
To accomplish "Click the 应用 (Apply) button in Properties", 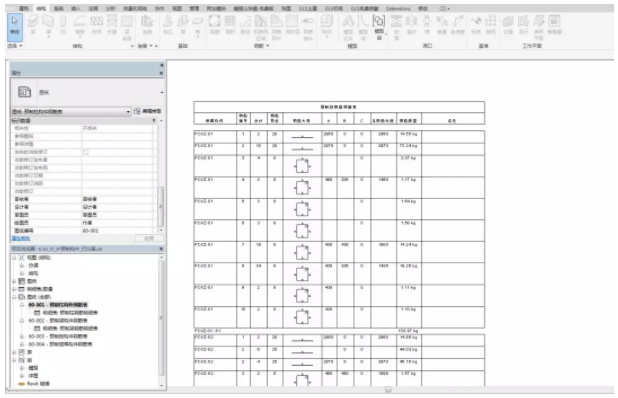I will point(149,238).
